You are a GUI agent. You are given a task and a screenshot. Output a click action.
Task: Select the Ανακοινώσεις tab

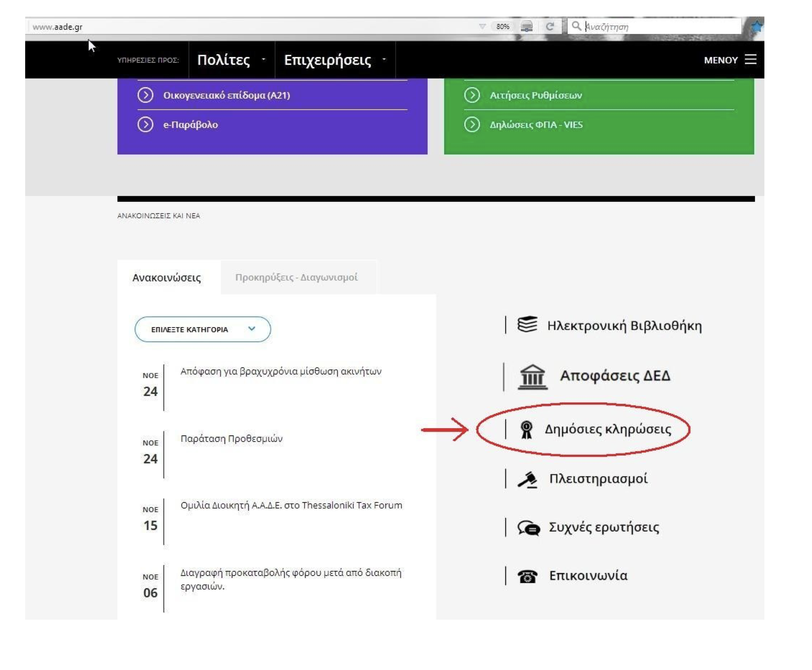(168, 277)
